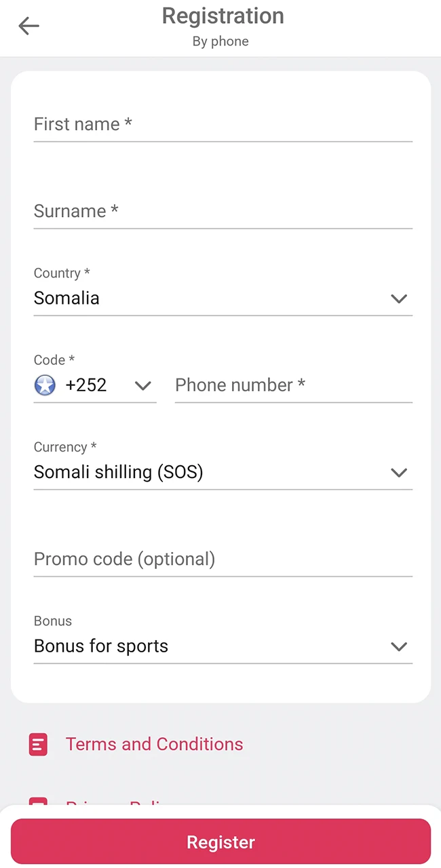The image size is (441, 868).
Task: Click the Registration header title
Action: click(223, 16)
